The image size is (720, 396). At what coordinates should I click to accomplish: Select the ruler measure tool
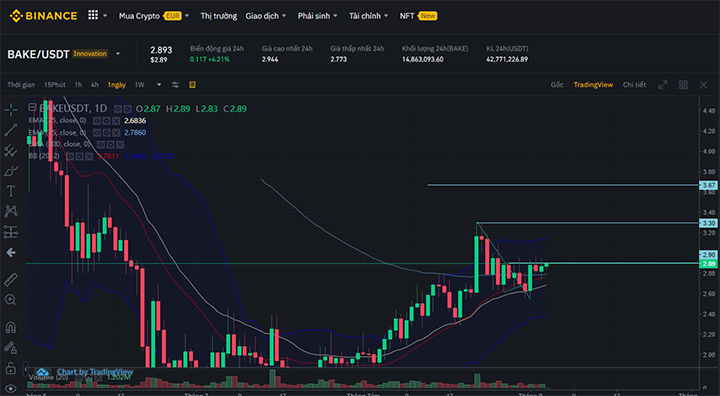coord(11,279)
